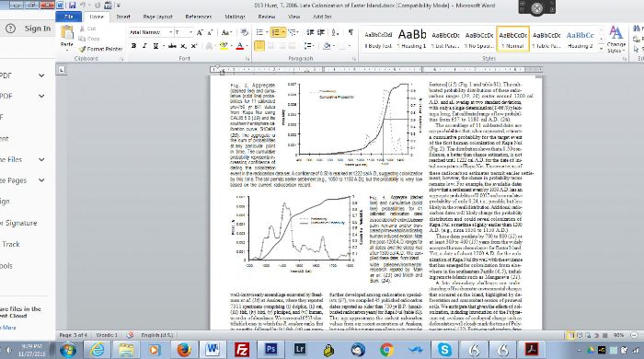
Task: Click the Paste clipboard icon
Action: tap(66, 33)
